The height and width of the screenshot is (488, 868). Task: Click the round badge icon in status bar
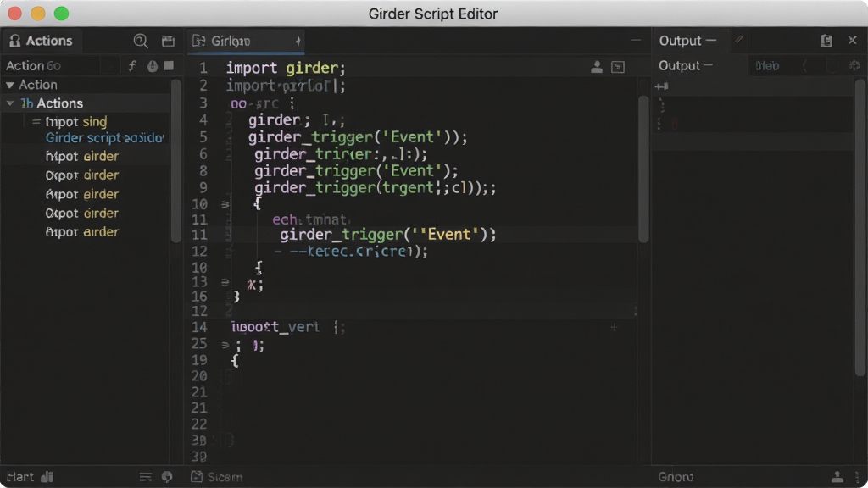click(x=167, y=477)
